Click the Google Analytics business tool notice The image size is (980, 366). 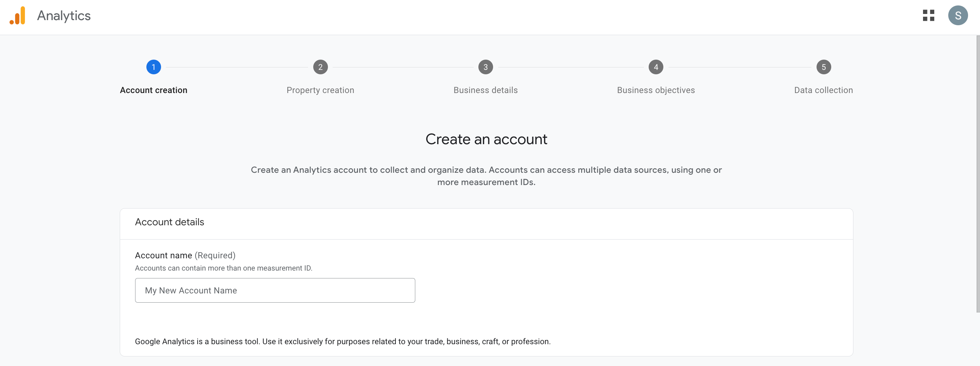click(342, 341)
